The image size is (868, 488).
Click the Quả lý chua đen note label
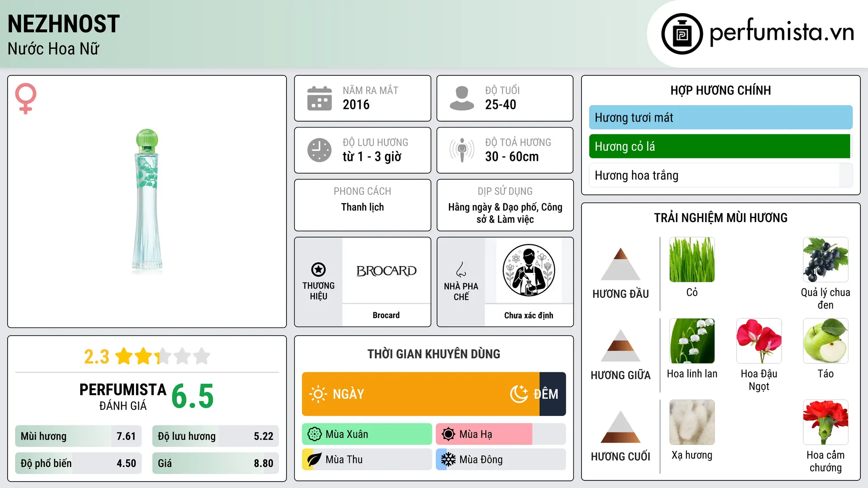826,299
